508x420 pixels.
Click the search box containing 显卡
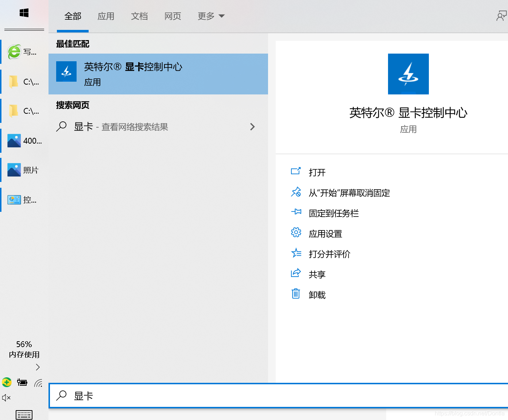tap(279, 396)
